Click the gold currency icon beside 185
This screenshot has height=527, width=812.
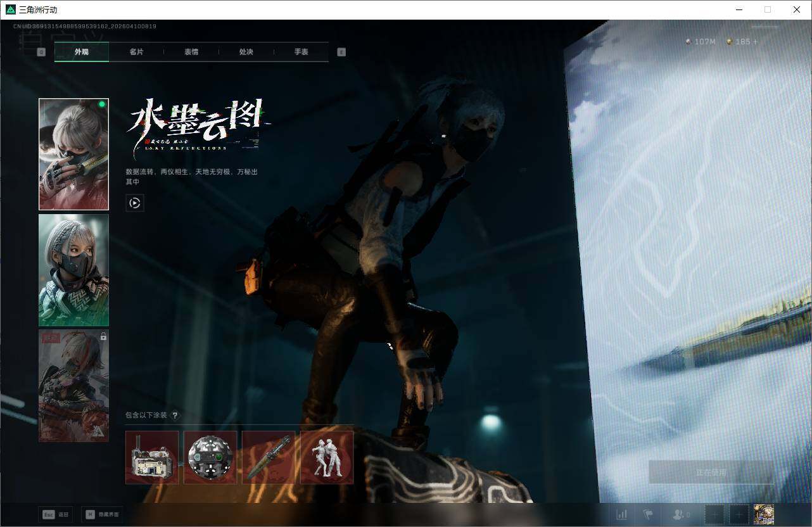point(729,42)
